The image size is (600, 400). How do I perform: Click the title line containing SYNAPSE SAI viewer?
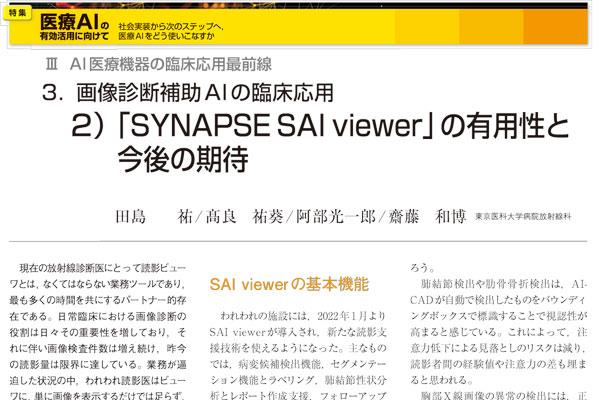point(321,126)
